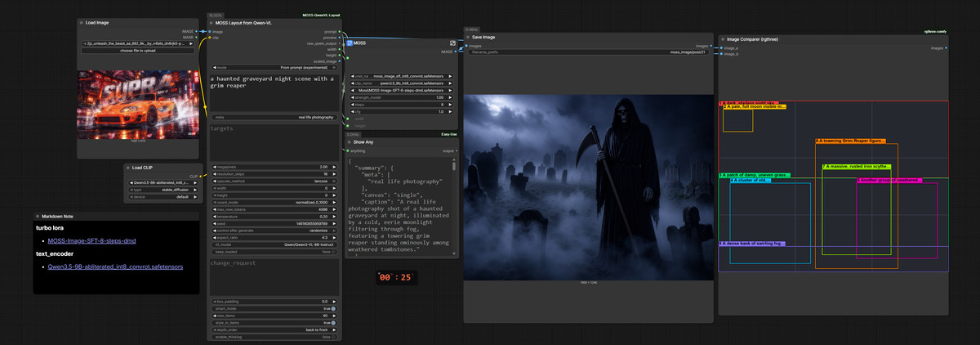Collapse the Image Comparer (rgthree) node dot

724,38
